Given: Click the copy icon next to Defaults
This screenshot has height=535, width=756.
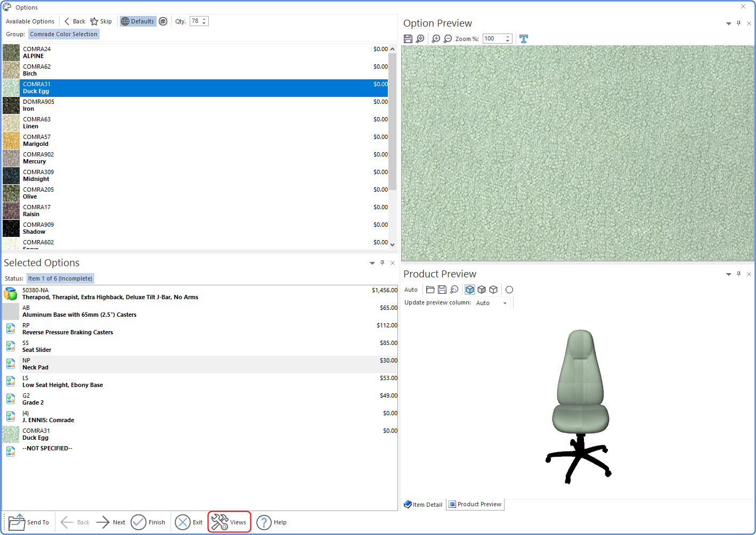Looking at the screenshot, I should [x=163, y=21].
